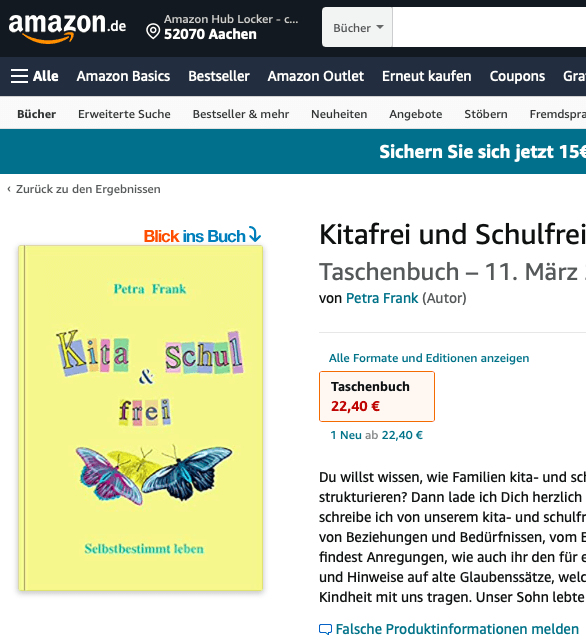
Task: Click the yellow book cover thumbnail
Action: (141, 418)
